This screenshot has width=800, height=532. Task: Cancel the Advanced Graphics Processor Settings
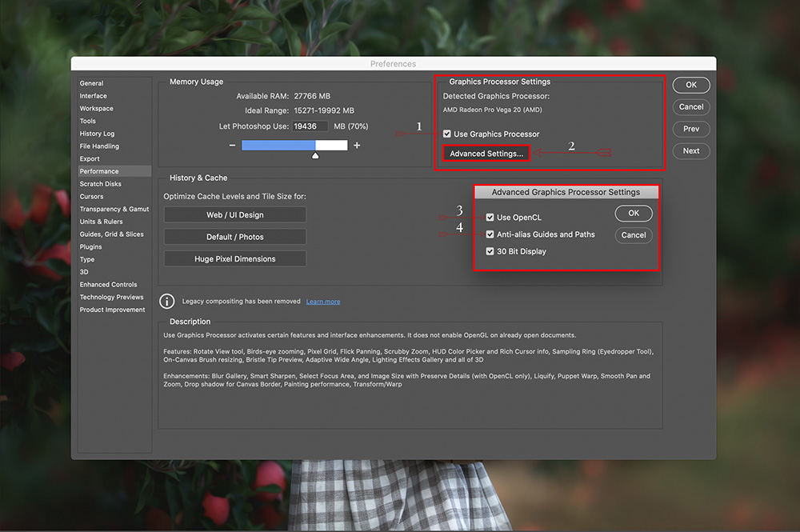pos(634,235)
